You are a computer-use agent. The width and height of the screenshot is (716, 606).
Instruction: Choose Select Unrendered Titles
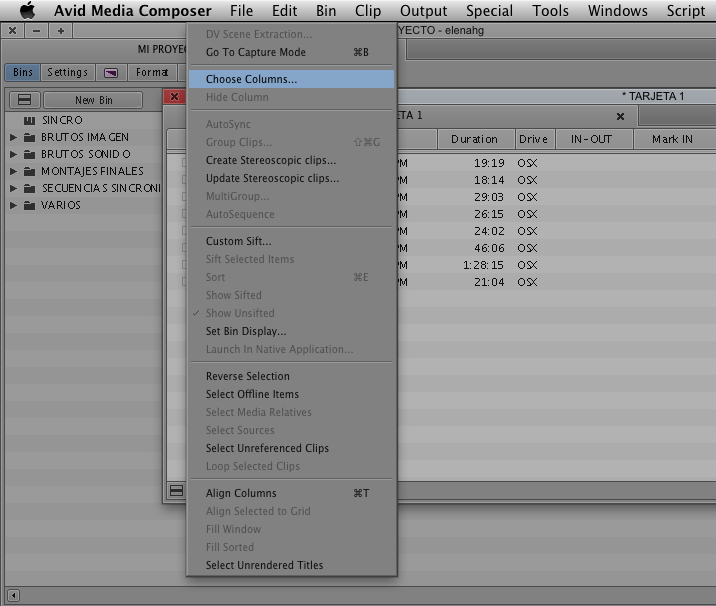tap(291, 565)
